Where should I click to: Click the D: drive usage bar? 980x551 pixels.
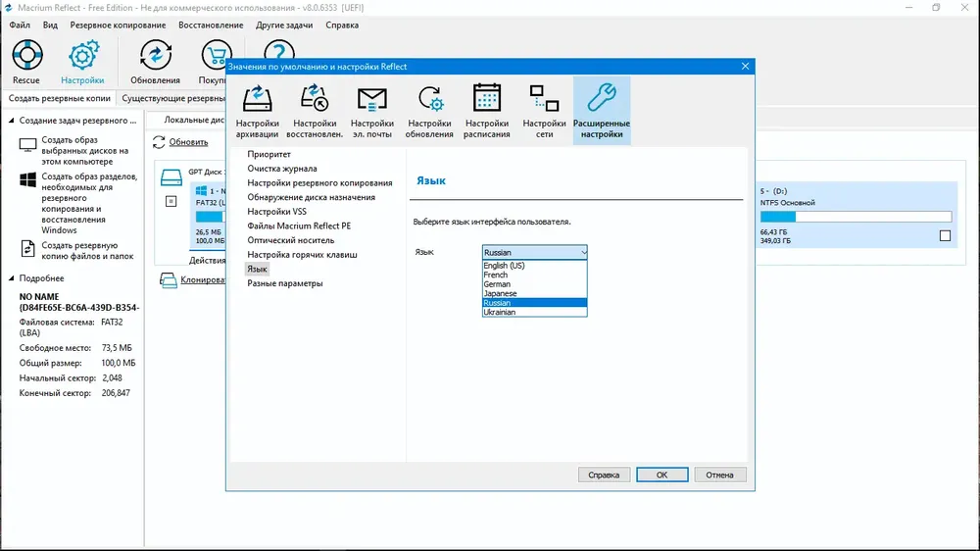pyautogui.click(x=856, y=217)
